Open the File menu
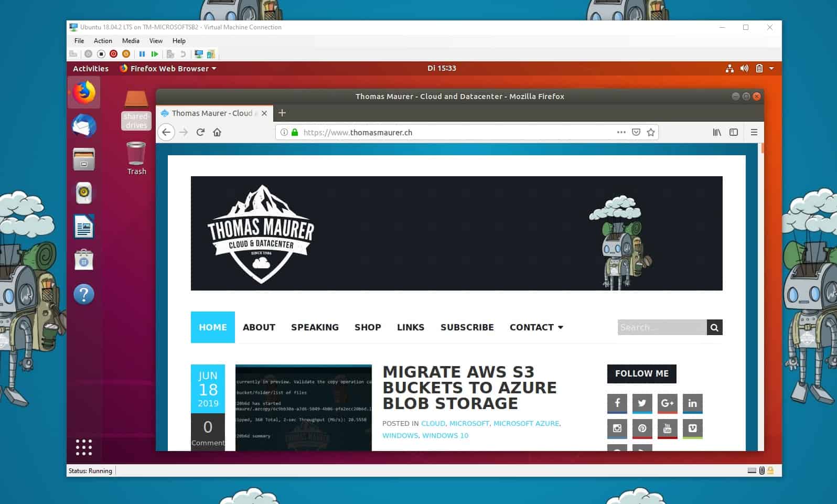 pyautogui.click(x=79, y=40)
